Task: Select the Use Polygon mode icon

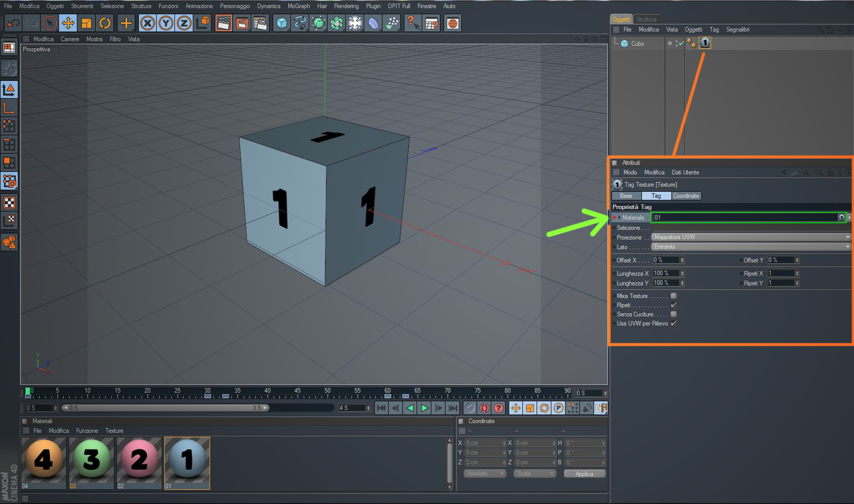Action: (9, 163)
